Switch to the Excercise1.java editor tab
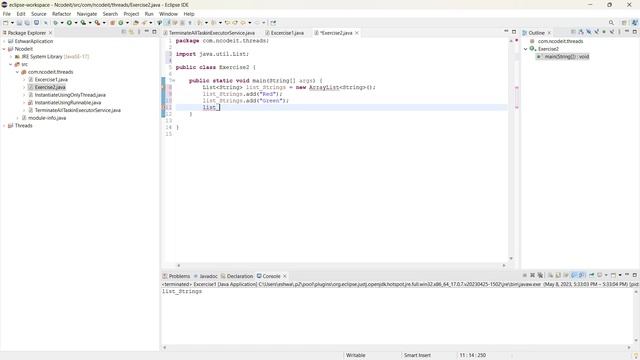This screenshot has width=640, height=360. [284, 33]
